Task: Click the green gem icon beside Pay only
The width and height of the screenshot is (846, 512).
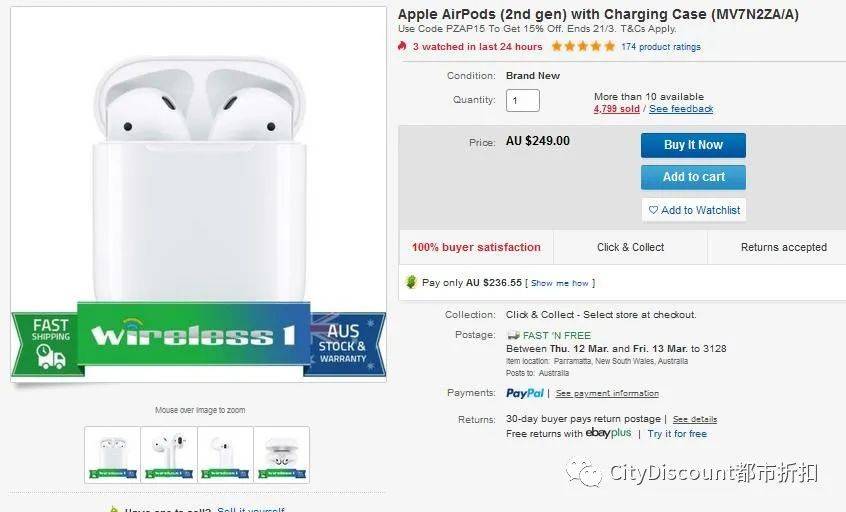Action: pyautogui.click(x=411, y=282)
